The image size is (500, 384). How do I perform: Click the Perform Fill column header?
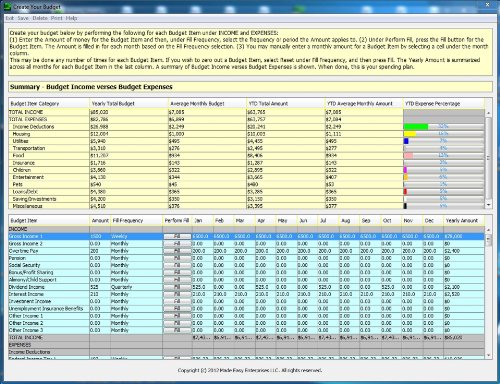tap(177, 221)
